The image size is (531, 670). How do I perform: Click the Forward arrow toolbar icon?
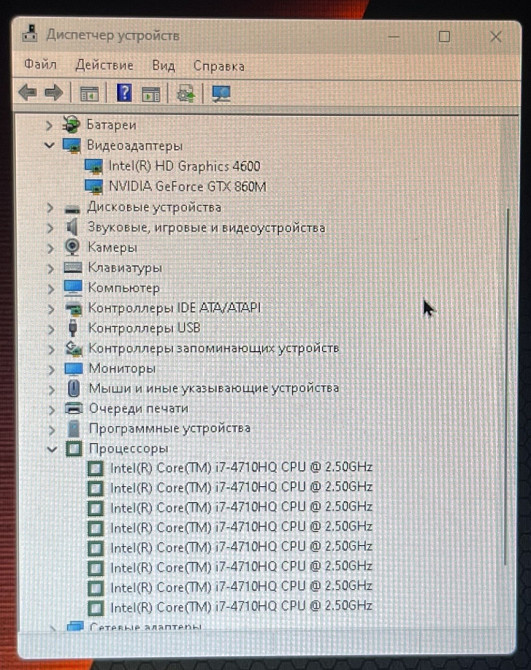tap(54, 92)
